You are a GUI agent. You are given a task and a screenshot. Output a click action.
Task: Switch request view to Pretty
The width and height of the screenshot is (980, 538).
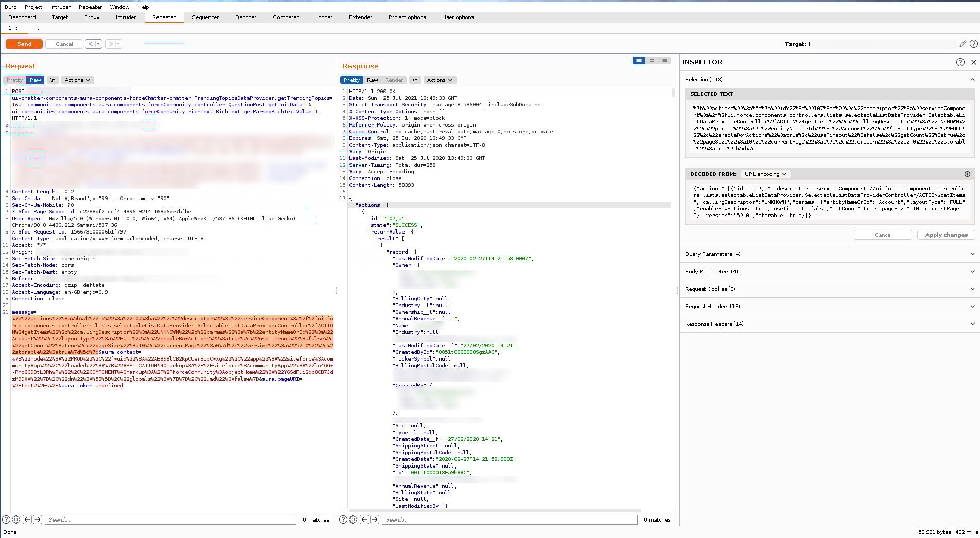(x=15, y=80)
